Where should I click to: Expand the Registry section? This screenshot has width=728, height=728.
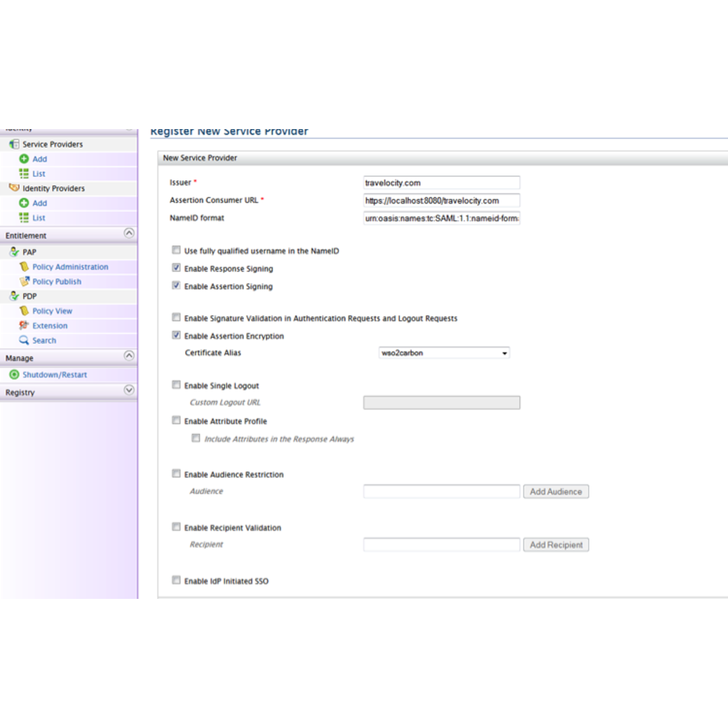click(129, 390)
